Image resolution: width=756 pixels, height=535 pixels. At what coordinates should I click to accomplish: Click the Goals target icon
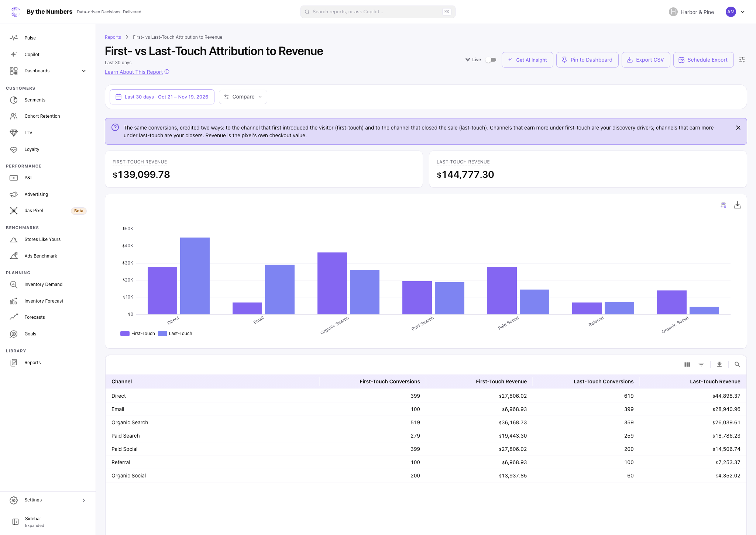[x=14, y=334]
